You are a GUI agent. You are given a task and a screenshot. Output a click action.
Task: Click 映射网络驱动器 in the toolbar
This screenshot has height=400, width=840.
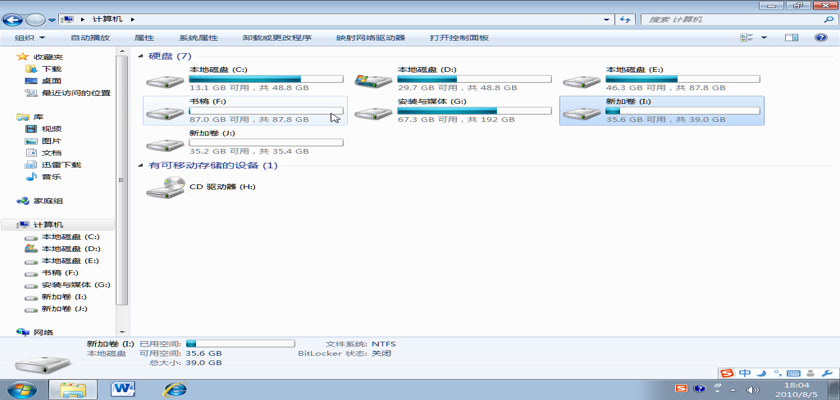pyautogui.click(x=370, y=38)
